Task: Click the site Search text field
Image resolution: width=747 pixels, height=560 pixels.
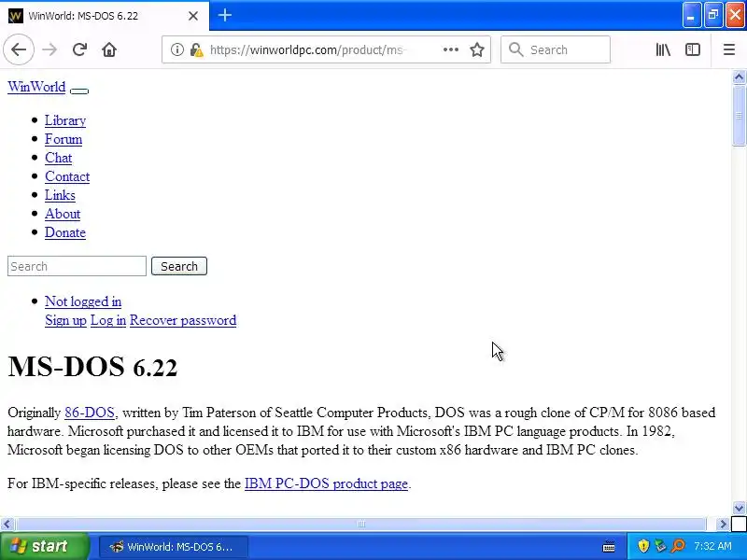Action: tap(77, 266)
